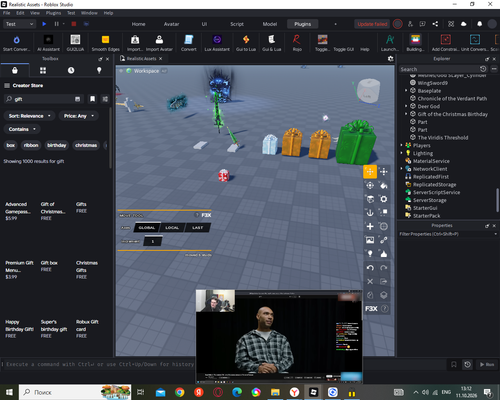Open the Toolbox creations lightbulb tab

(x=99, y=70)
